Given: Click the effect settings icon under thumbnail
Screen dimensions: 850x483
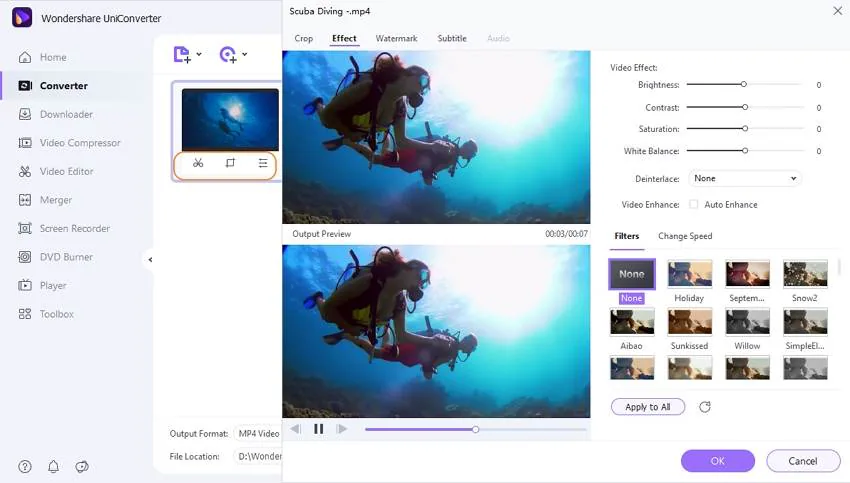Looking at the screenshot, I should (x=263, y=163).
